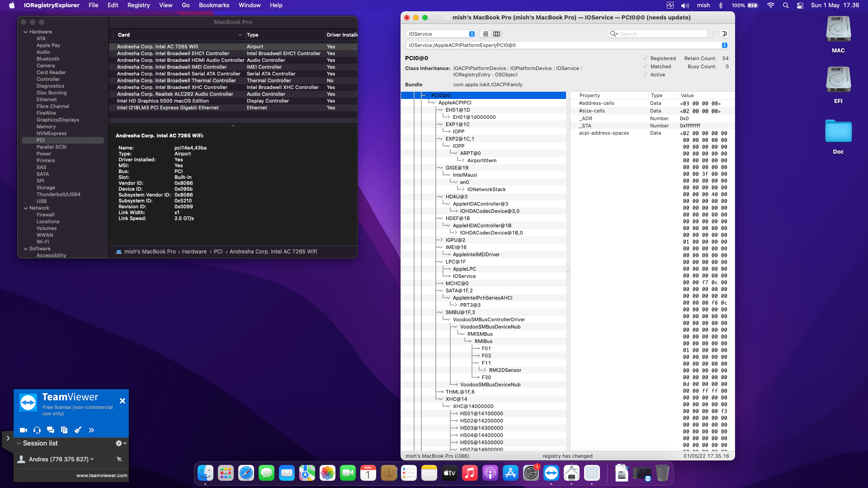
Task: Open the EFI drive on the desktop
Action: pos(838,85)
